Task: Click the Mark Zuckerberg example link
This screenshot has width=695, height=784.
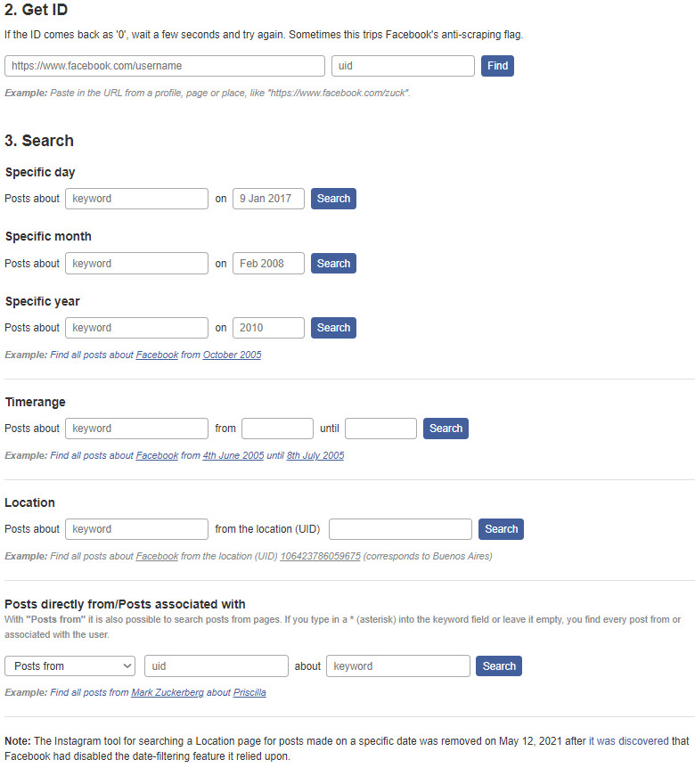Action: [x=168, y=692]
